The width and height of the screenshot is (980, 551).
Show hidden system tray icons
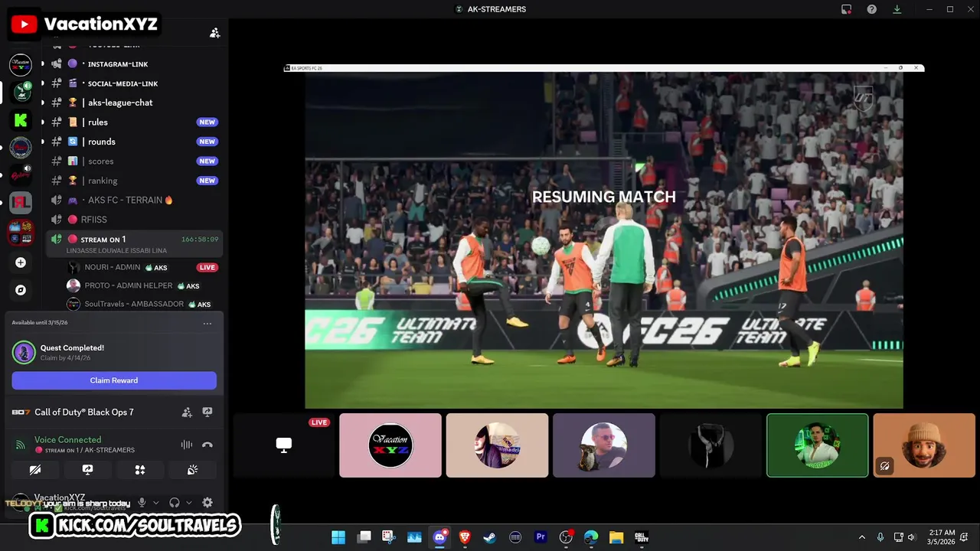(x=861, y=537)
